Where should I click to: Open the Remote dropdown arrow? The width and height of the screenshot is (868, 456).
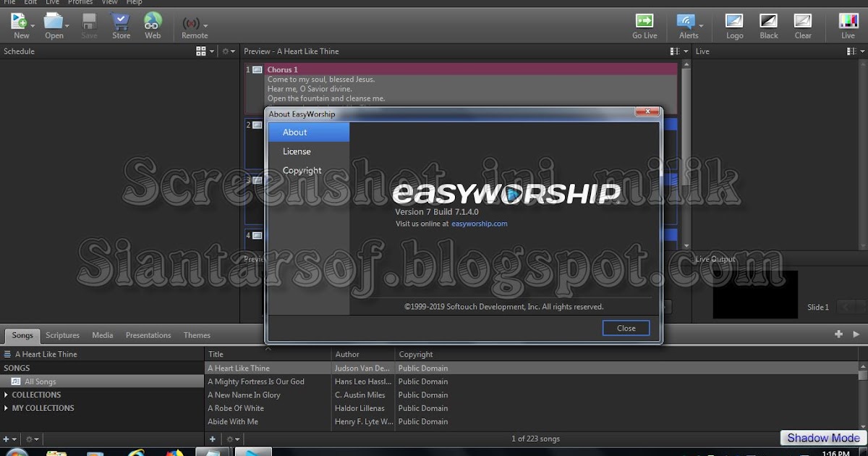[205, 25]
